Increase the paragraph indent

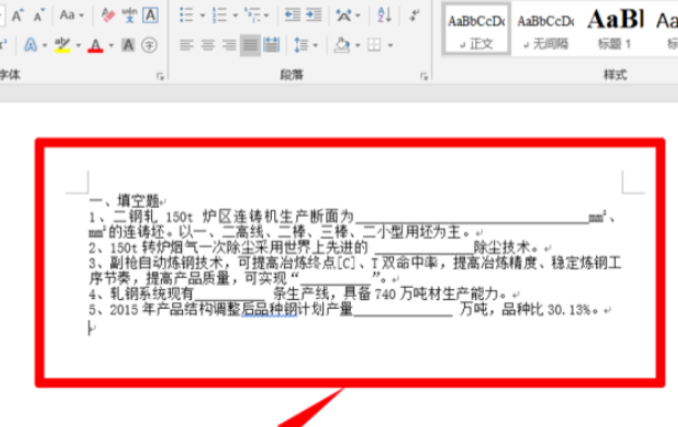pyautogui.click(x=313, y=15)
